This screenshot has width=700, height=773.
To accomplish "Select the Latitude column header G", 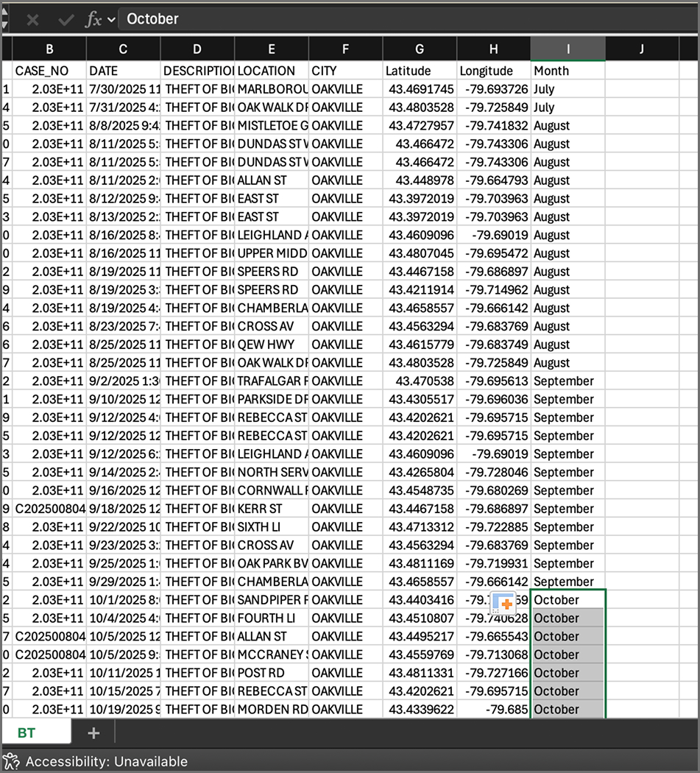I will click(419, 48).
